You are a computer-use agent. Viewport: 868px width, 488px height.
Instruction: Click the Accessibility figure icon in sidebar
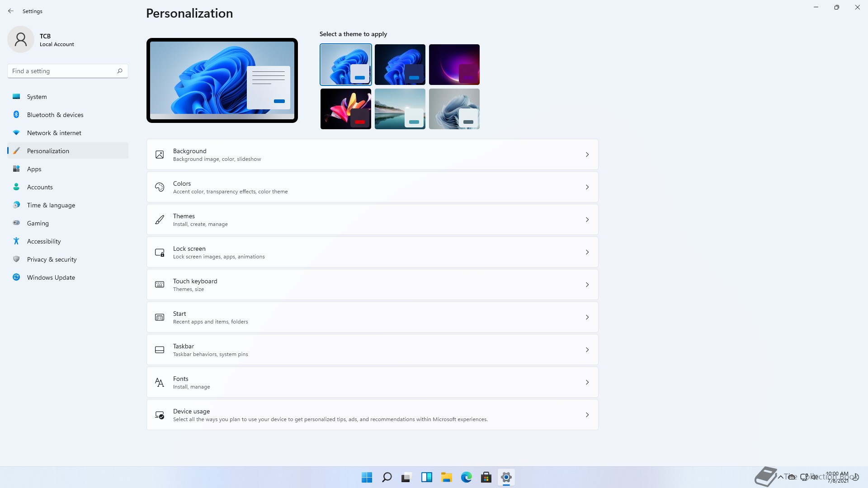pyautogui.click(x=16, y=241)
